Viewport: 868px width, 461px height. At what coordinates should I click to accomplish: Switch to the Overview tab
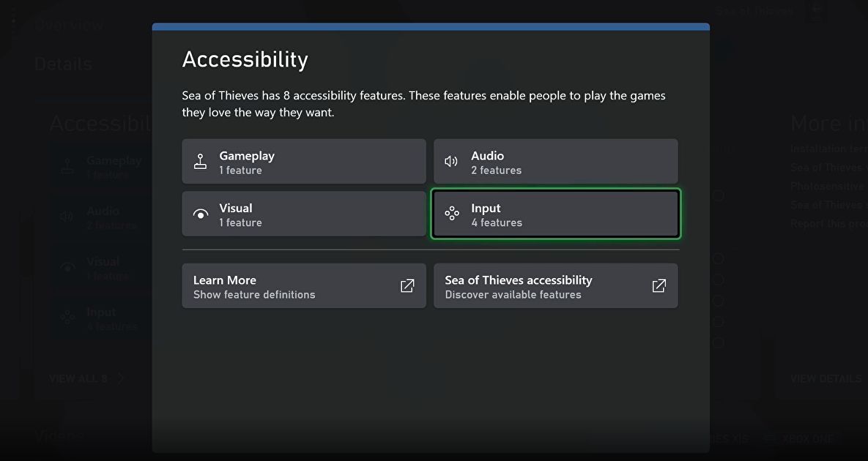[x=70, y=24]
